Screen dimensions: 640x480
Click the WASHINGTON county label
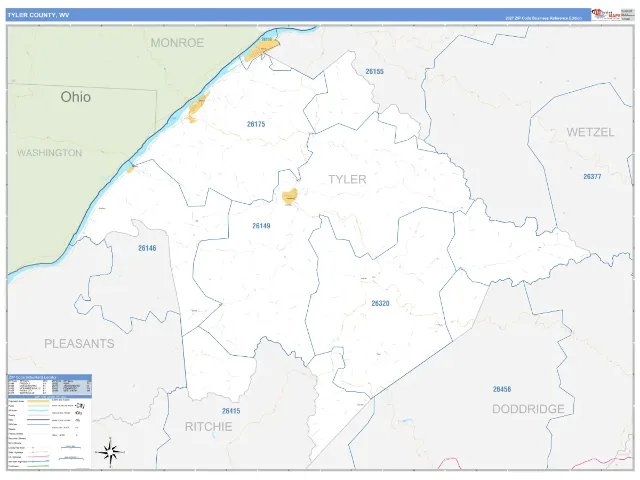pyautogui.click(x=49, y=153)
